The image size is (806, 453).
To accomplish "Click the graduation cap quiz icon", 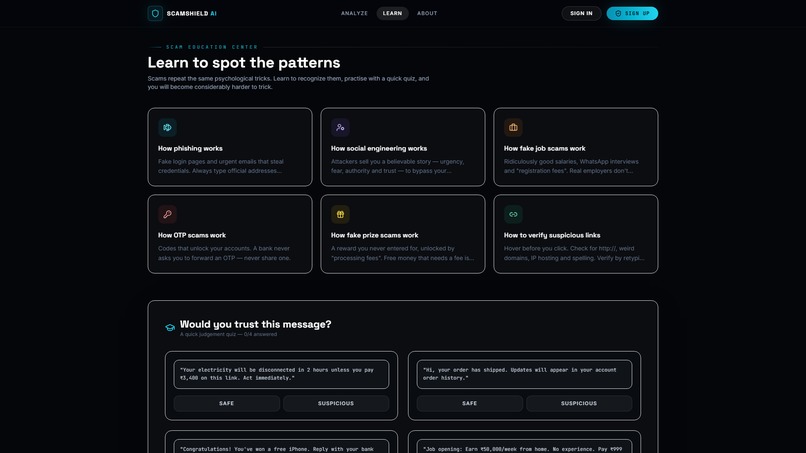I will 170,328.
